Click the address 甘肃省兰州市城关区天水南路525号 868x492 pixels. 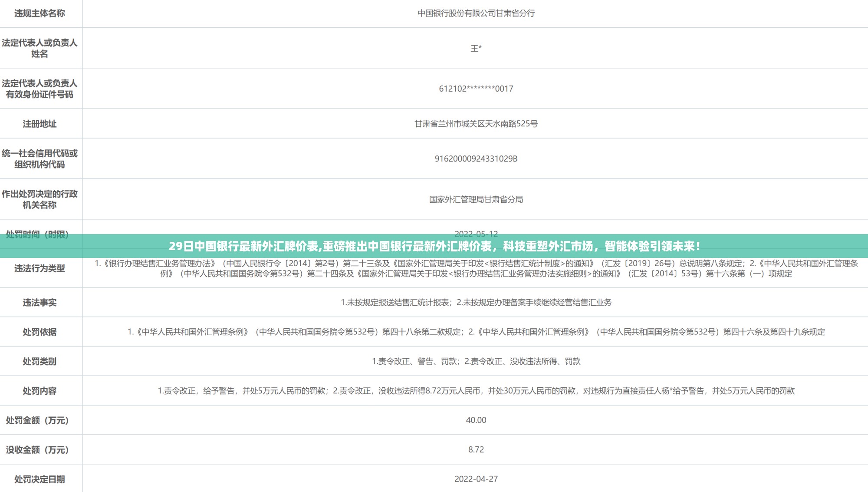click(476, 124)
